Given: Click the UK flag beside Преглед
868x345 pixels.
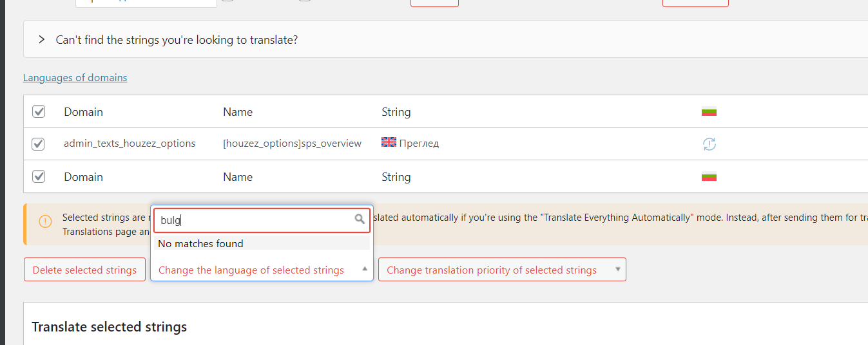Looking at the screenshot, I should (389, 143).
